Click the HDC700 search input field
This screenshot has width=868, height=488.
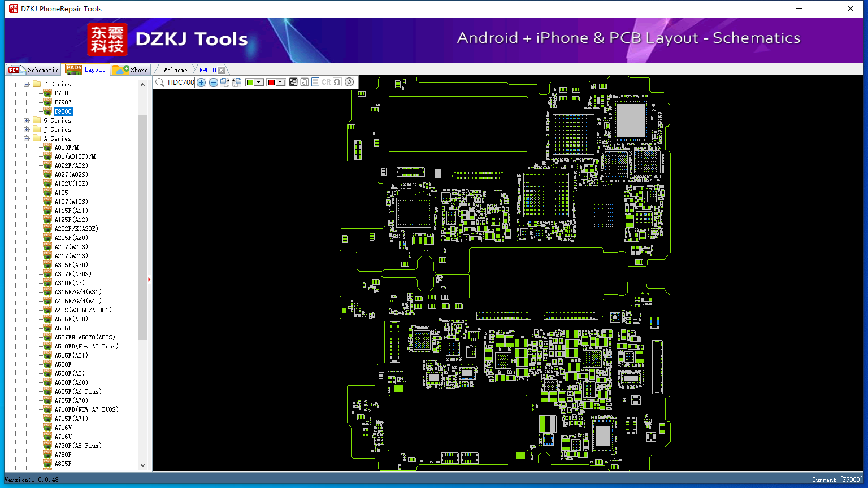pyautogui.click(x=181, y=82)
